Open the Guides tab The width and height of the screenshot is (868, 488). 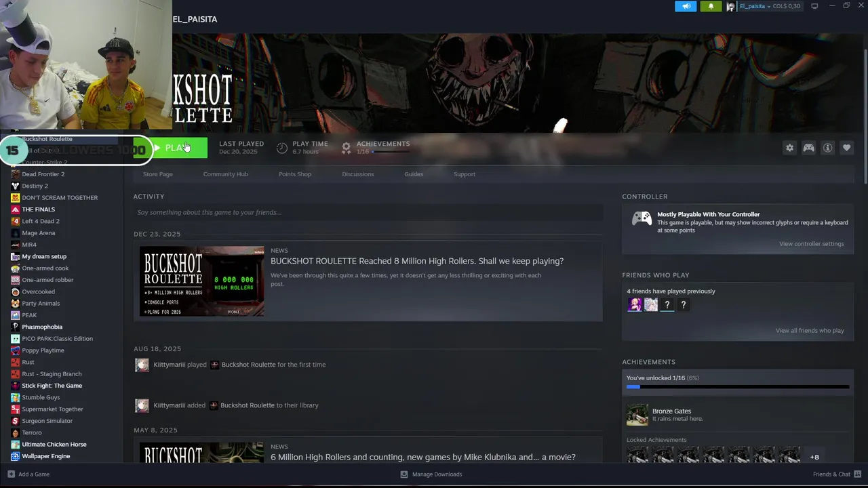(x=414, y=174)
